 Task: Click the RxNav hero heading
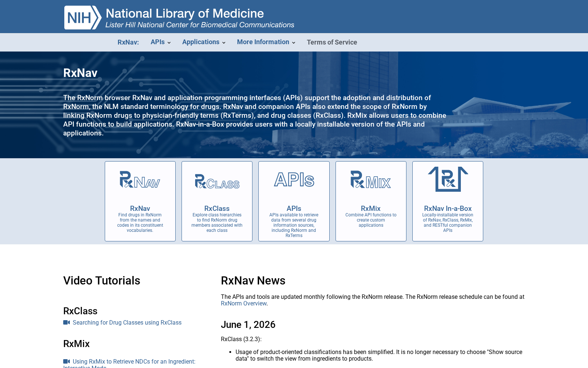coord(80,73)
